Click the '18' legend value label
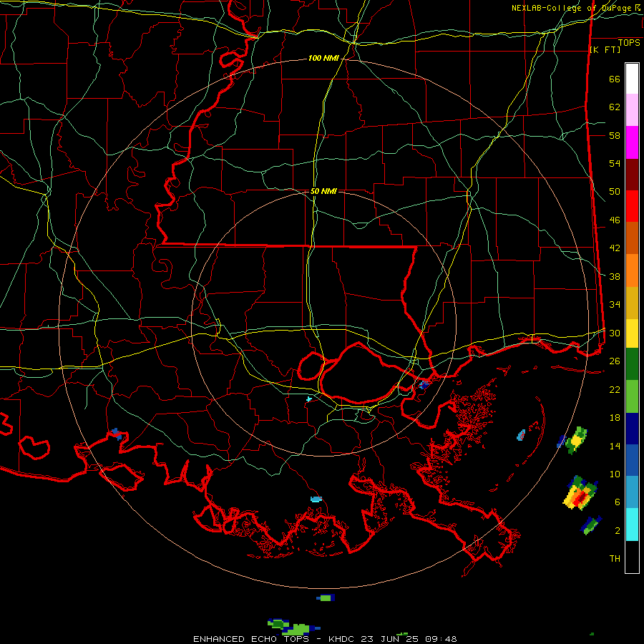This screenshot has width=644, height=644. click(x=615, y=418)
